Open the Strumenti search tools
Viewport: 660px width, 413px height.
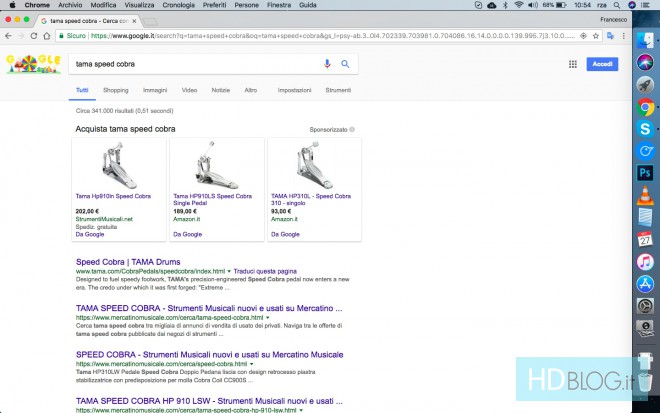click(x=338, y=90)
